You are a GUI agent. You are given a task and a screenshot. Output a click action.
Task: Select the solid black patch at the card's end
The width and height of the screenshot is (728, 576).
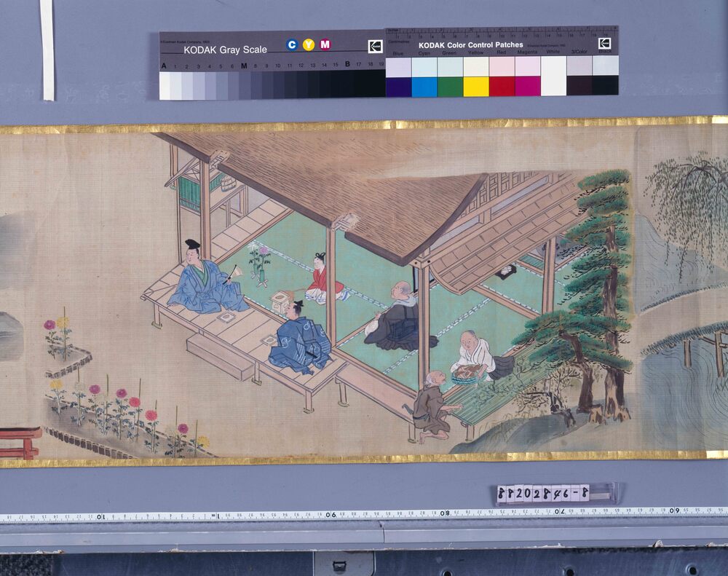click(606, 85)
